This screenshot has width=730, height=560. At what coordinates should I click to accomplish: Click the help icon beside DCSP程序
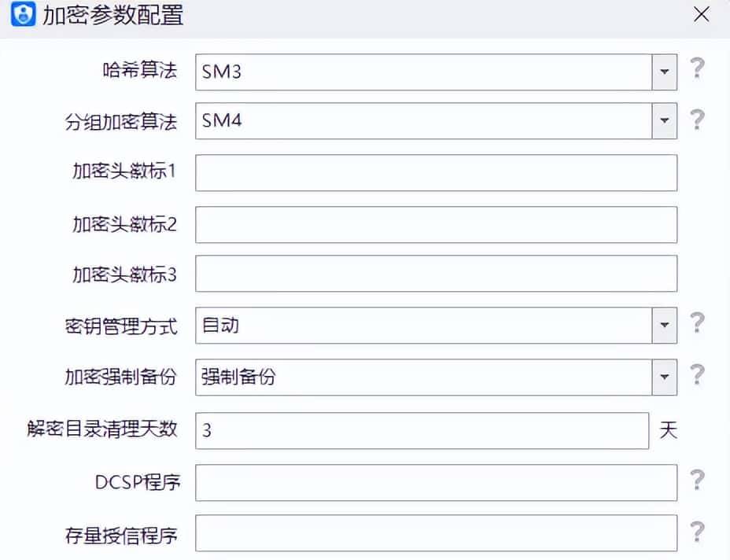[x=697, y=482]
